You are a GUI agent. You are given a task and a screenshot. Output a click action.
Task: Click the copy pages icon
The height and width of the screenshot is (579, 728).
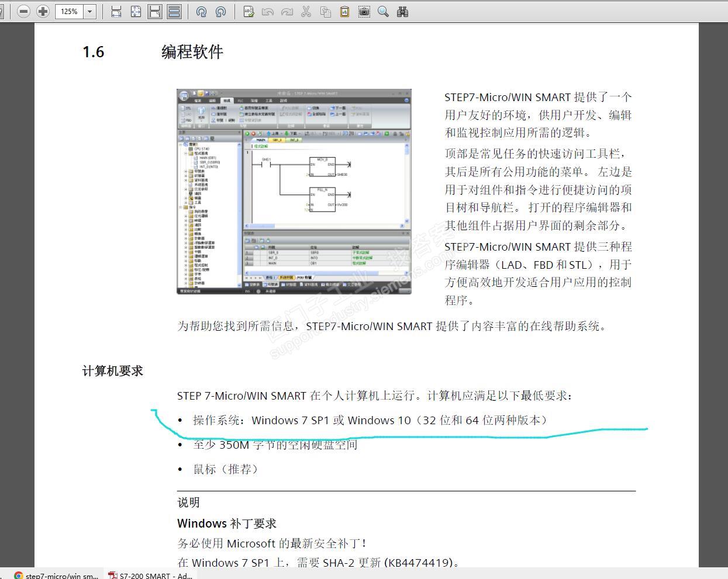pos(325,12)
